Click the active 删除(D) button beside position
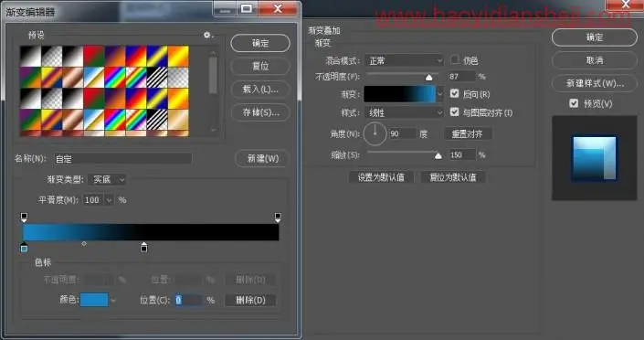 pos(250,300)
